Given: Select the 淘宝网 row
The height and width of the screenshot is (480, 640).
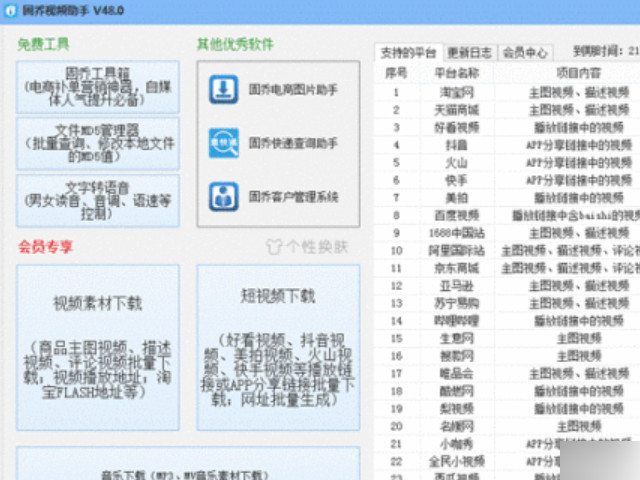Looking at the screenshot, I should tap(507, 93).
